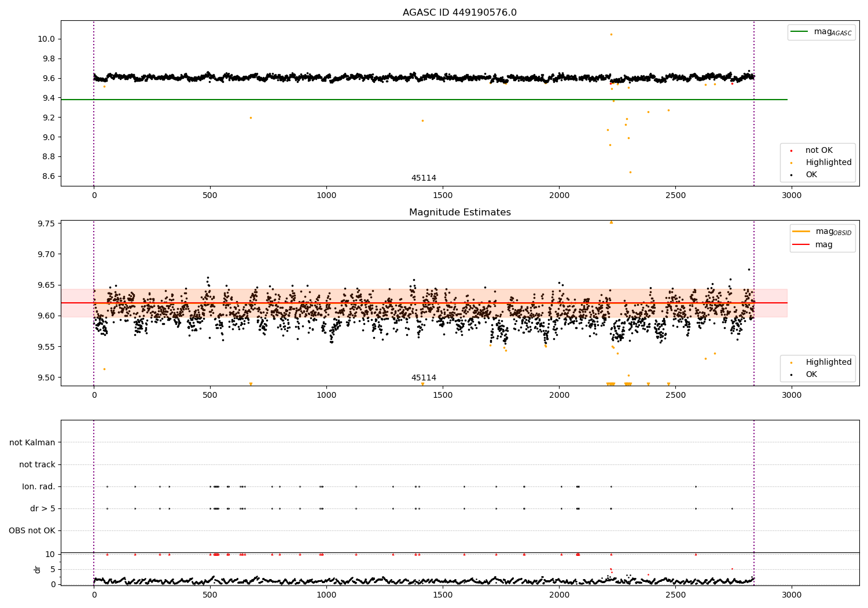Click the 'dr > 5' row label
Screen dimensions: 868x608
(43, 508)
